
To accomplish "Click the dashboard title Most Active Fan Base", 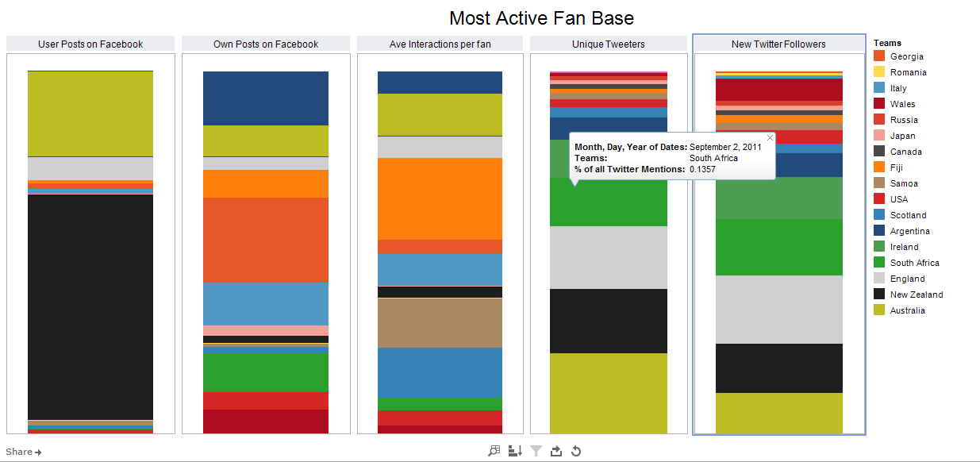I will click(540, 17).
